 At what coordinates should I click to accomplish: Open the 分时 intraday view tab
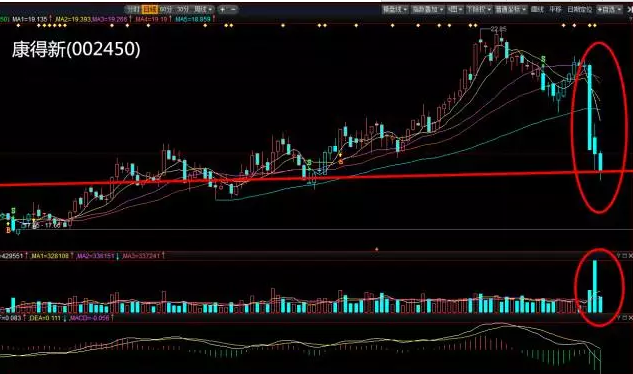click(132, 9)
